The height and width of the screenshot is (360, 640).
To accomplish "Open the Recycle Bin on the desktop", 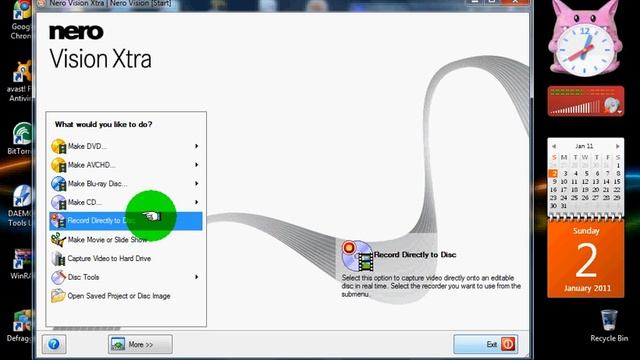I will pos(609,326).
